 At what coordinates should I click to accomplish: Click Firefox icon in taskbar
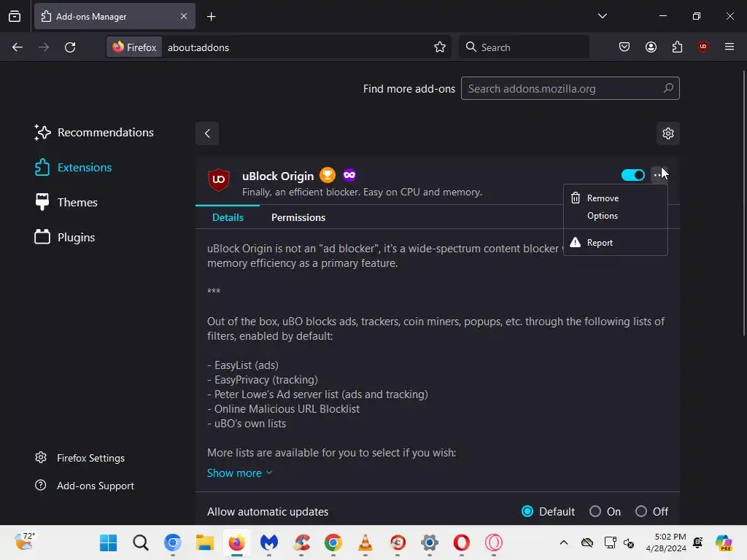[237, 542]
